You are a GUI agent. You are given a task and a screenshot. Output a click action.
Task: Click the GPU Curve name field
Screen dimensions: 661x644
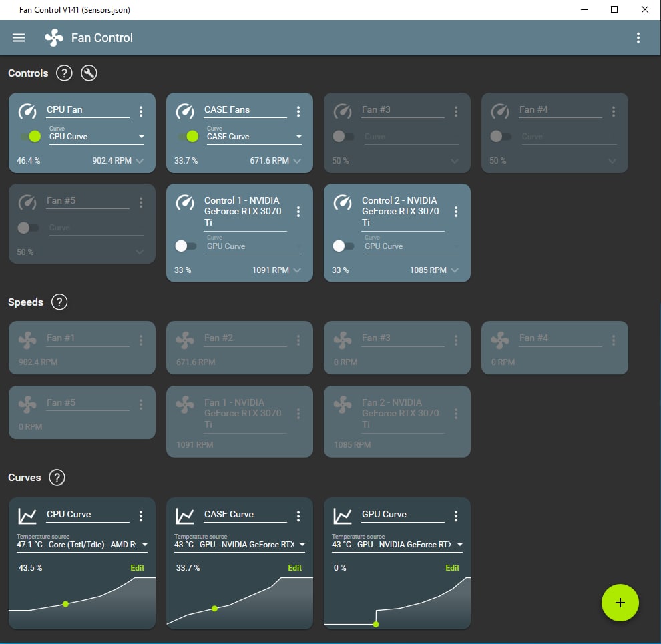pos(403,515)
